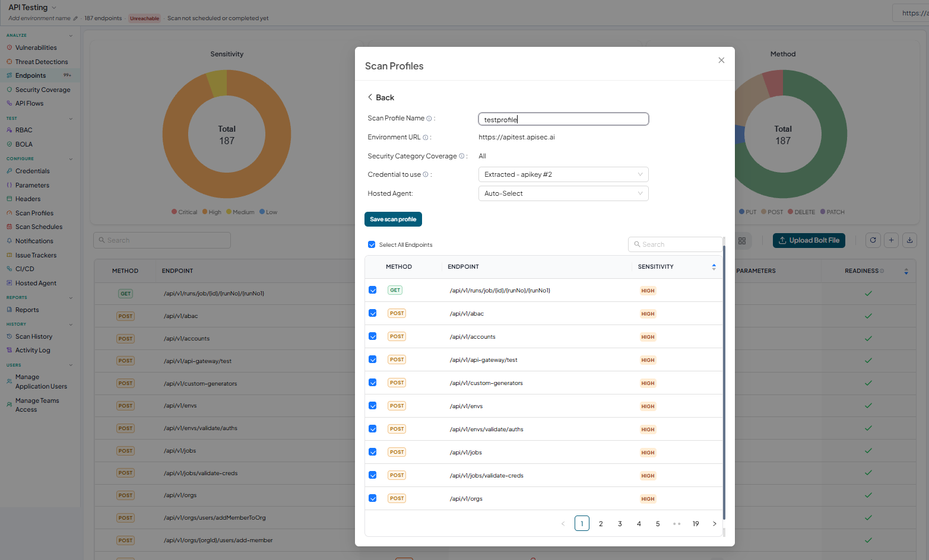
Task: Click the refresh icon near Upload Bolt File
Action: pos(873,240)
